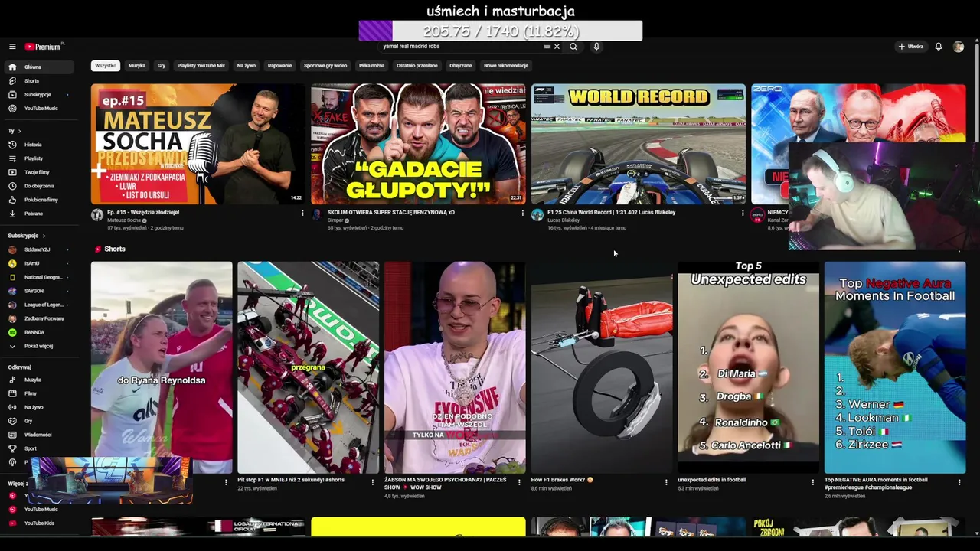Open Subskrypcje feed in the sidebar
980x551 pixels.
[38, 95]
